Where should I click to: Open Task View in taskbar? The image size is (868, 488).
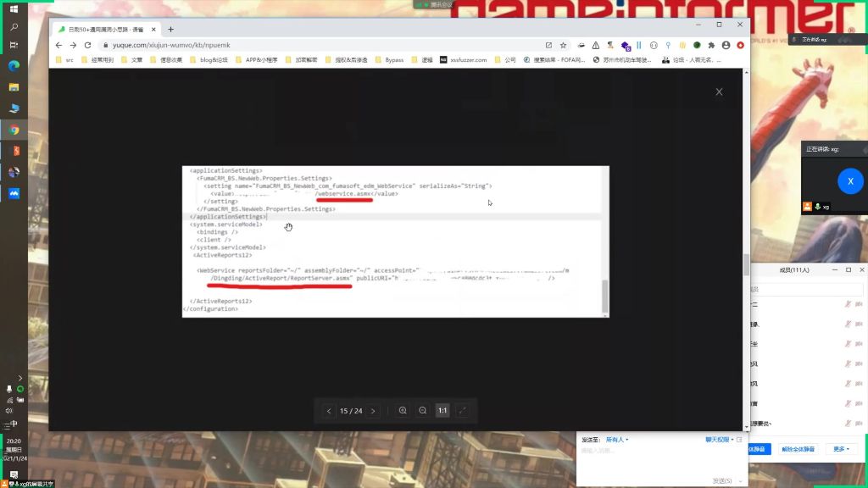point(14,46)
